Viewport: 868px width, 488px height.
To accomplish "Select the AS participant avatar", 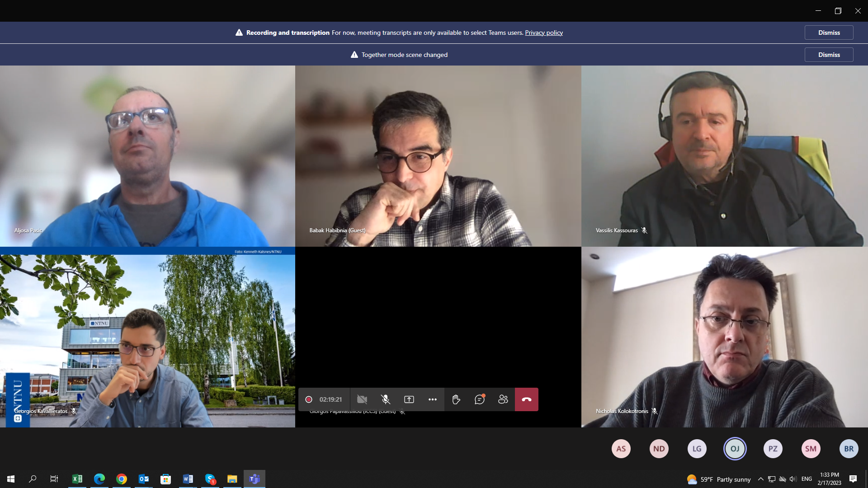I will click(621, 449).
